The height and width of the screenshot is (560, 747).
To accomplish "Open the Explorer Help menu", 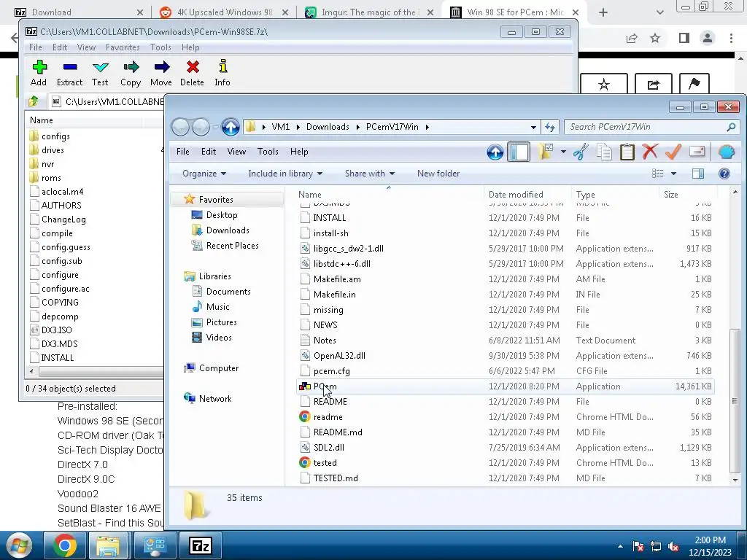I will point(299,152).
